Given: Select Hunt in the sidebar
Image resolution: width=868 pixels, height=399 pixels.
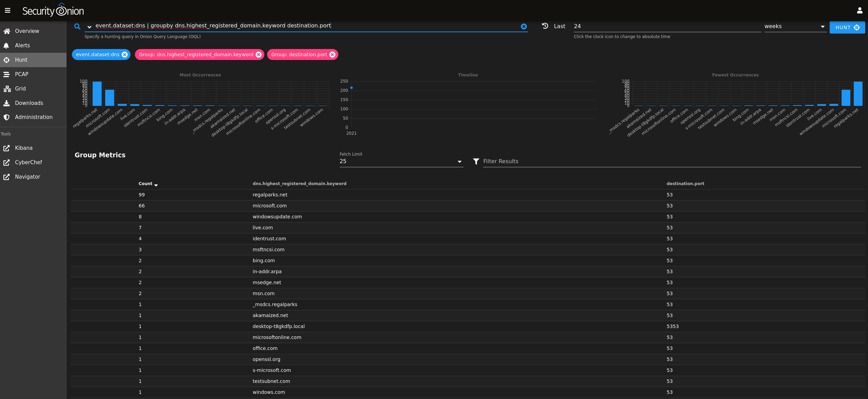Looking at the screenshot, I should [33, 60].
